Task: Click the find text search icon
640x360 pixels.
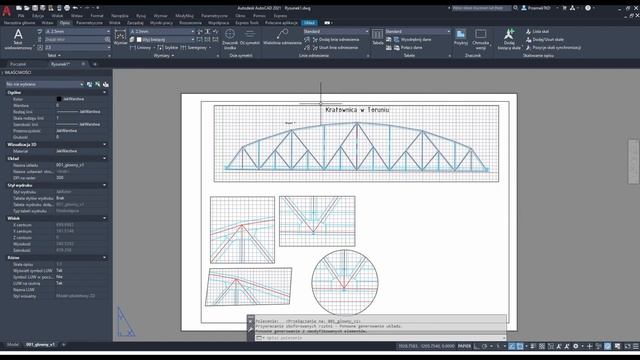Action: (x=107, y=40)
